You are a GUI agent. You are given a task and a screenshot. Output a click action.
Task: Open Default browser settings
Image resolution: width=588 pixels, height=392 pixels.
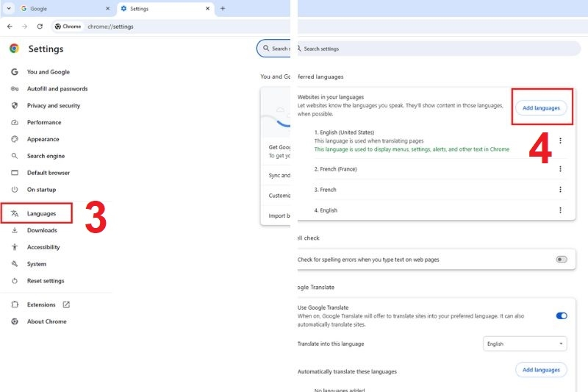49,173
